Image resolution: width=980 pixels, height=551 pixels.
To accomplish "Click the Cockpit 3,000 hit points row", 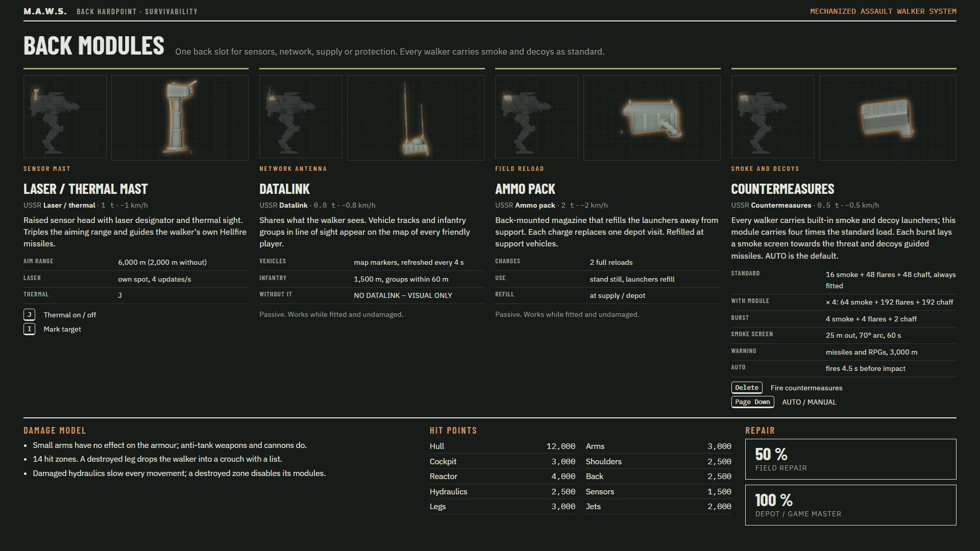I will pyautogui.click(x=502, y=462).
